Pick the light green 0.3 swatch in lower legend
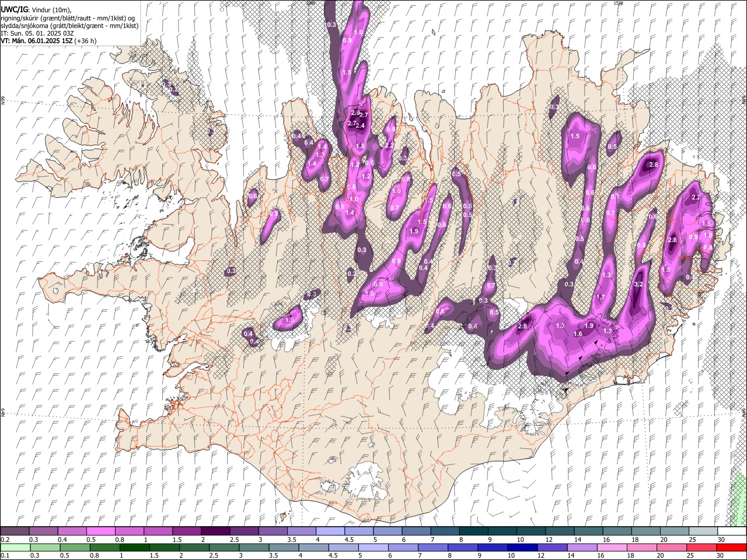Viewport: 747px width, 560px height. [x=46, y=548]
